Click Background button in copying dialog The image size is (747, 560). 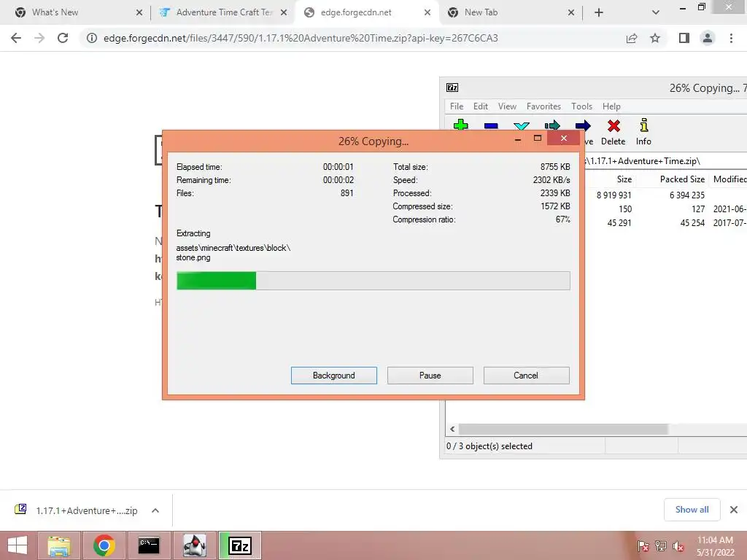334,376
